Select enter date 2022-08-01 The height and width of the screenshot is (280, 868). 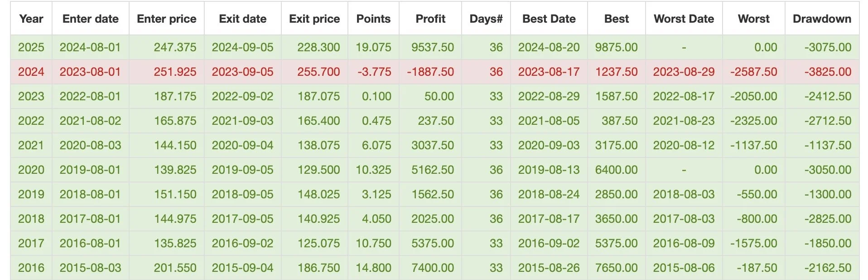pyautogui.click(x=90, y=96)
